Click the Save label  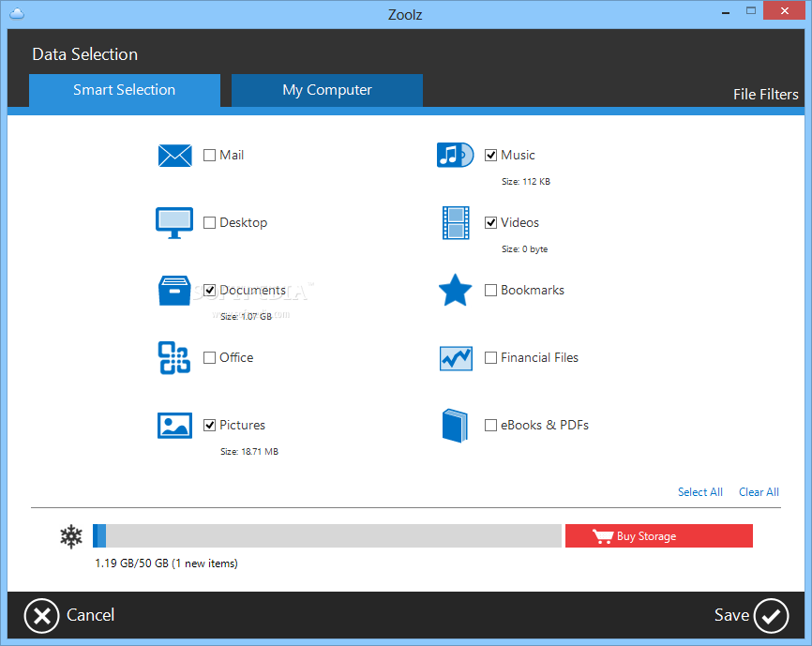coord(731,615)
